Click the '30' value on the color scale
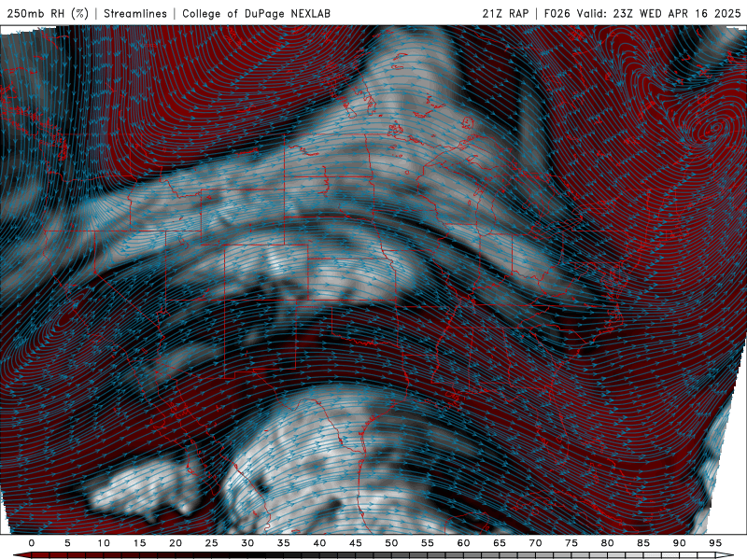 (x=247, y=543)
